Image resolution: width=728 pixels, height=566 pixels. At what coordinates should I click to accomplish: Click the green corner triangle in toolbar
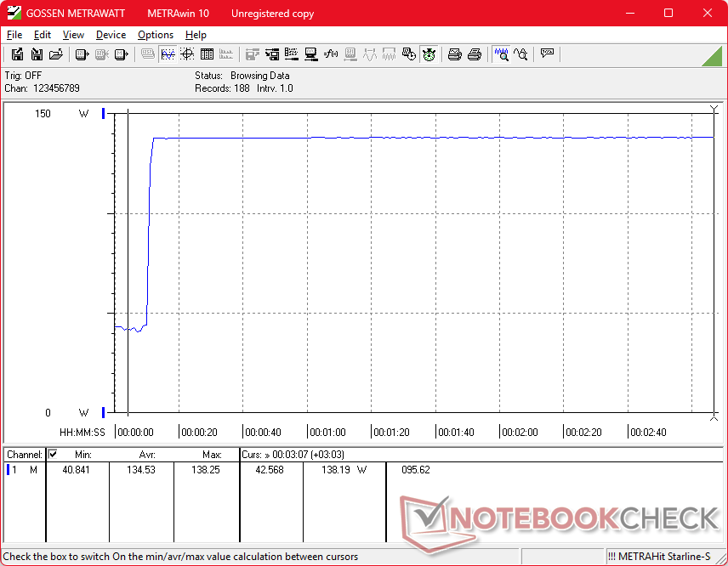[x=713, y=55]
